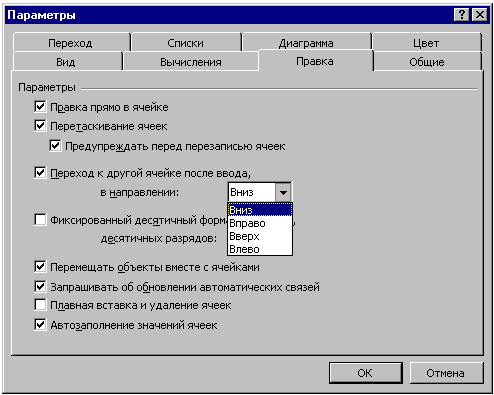Enable Фиксированный десятичный формат checkbox
494x395 pixels.
40,220
